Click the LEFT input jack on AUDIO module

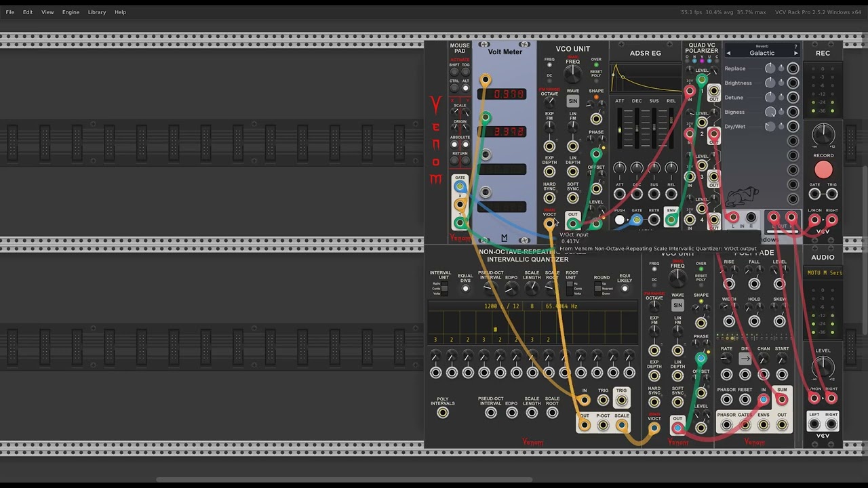pos(814,424)
